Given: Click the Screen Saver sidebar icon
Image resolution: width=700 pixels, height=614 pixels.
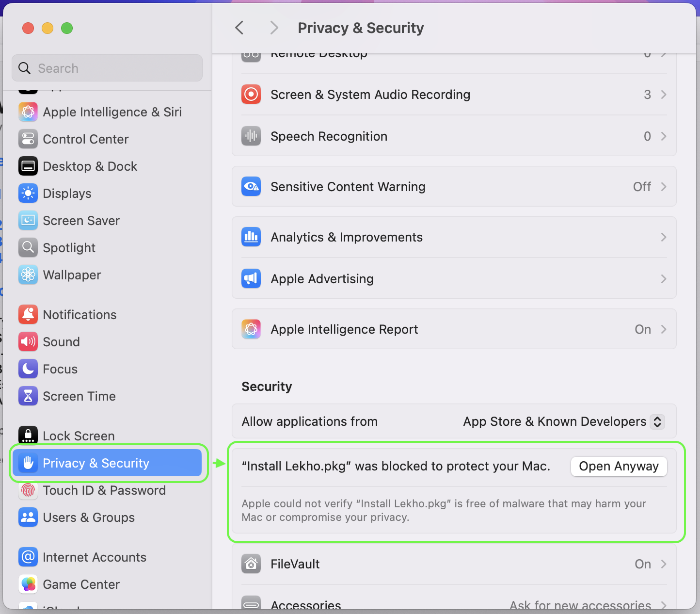Looking at the screenshot, I should (x=28, y=221).
